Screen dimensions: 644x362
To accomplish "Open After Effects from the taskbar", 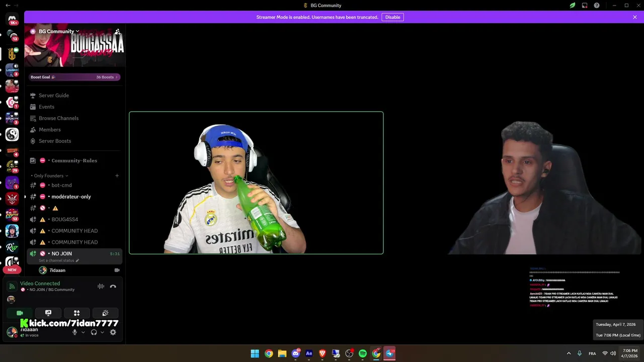I will 309,353.
